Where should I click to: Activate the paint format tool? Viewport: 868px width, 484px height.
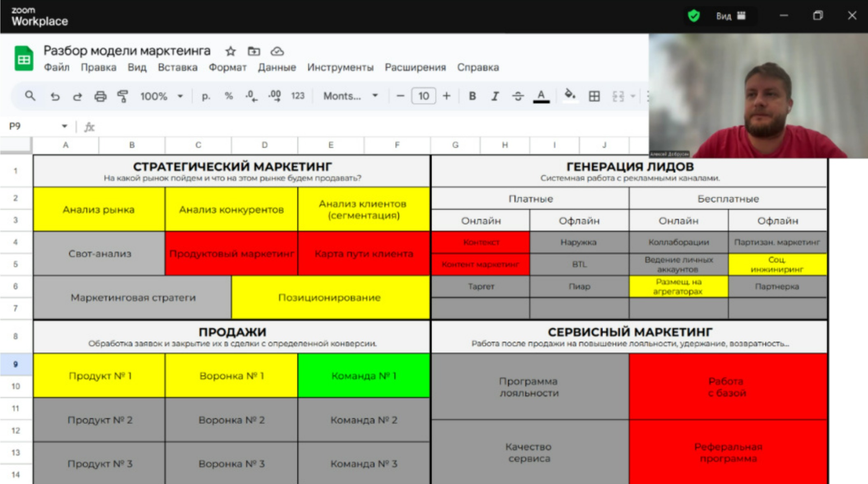coord(123,96)
